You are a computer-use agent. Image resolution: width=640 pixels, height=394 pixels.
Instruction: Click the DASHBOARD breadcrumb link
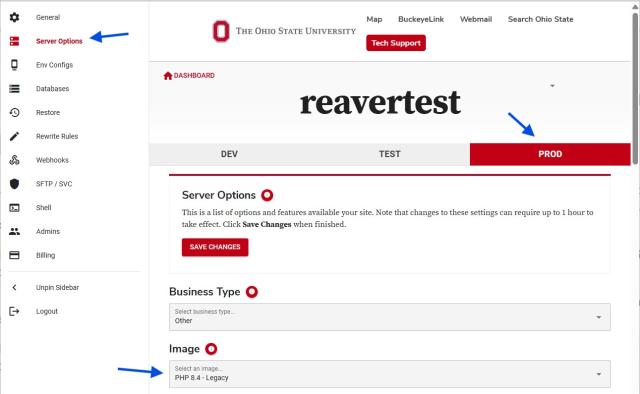[x=194, y=76]
